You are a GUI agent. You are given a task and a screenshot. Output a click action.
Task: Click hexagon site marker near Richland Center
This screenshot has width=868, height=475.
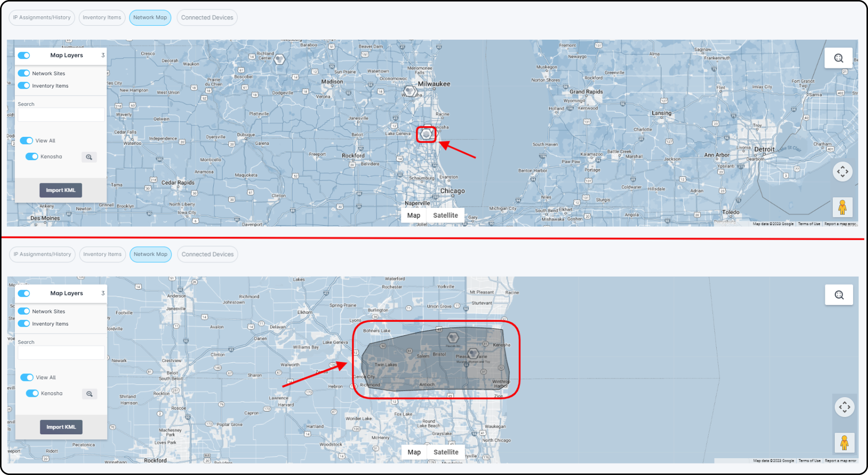click(280, 59)
